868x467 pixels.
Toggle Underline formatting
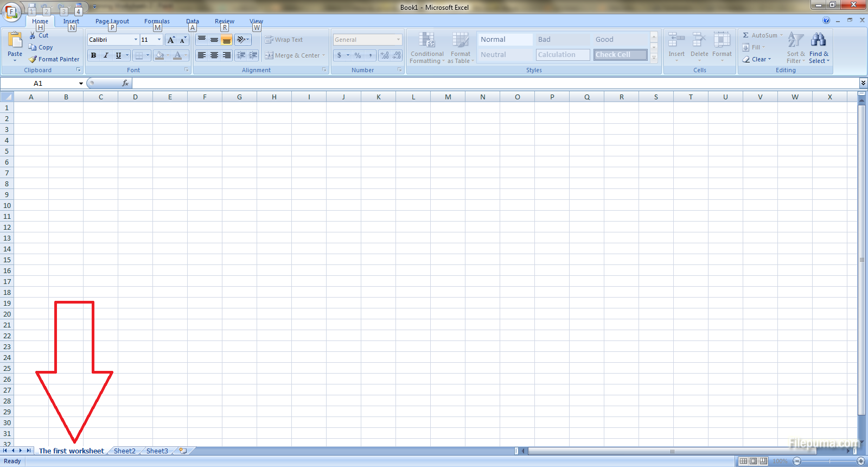[x=118, y=55]
